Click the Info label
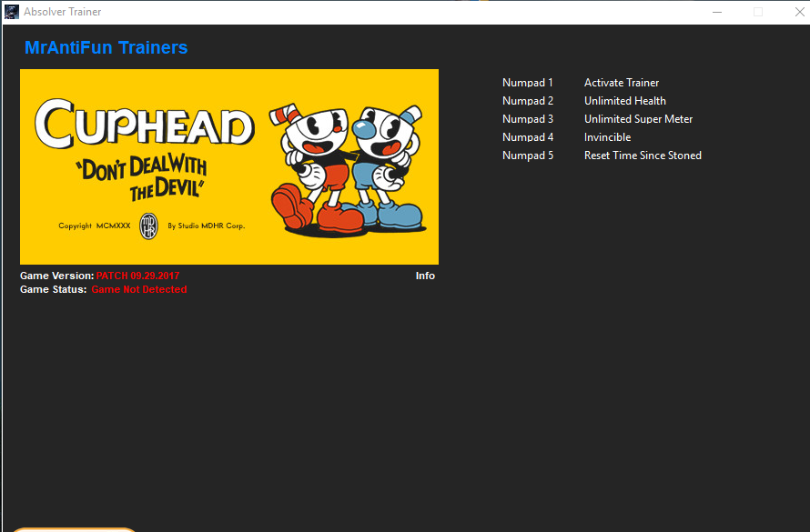Viewport: 810px width, 532px height. [424, 276]
